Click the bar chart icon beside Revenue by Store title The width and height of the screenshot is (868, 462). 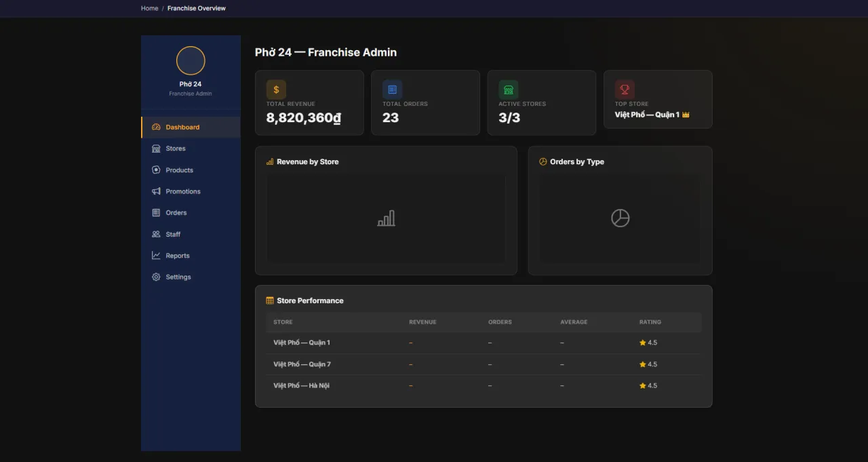270,161
